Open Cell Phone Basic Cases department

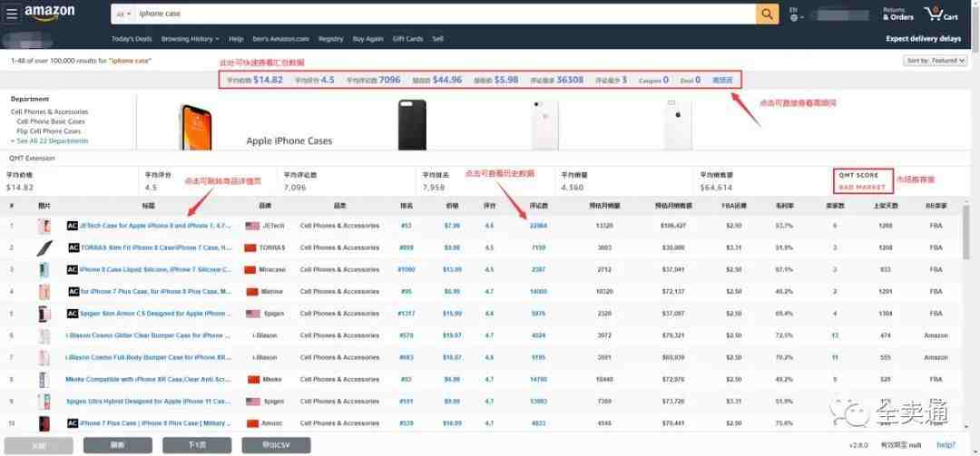[51, 121]
